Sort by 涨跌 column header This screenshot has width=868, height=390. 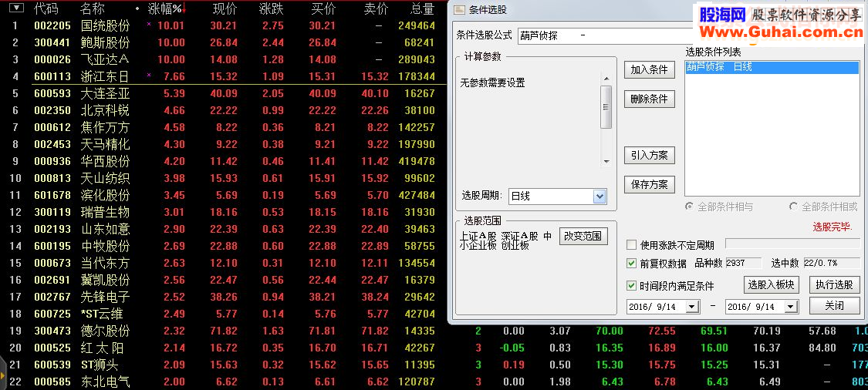pyautogui.click(x=272, y=8)
